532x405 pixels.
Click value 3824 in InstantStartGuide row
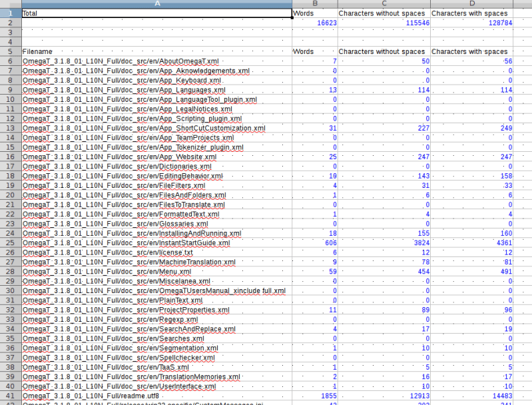pos(384,242)
